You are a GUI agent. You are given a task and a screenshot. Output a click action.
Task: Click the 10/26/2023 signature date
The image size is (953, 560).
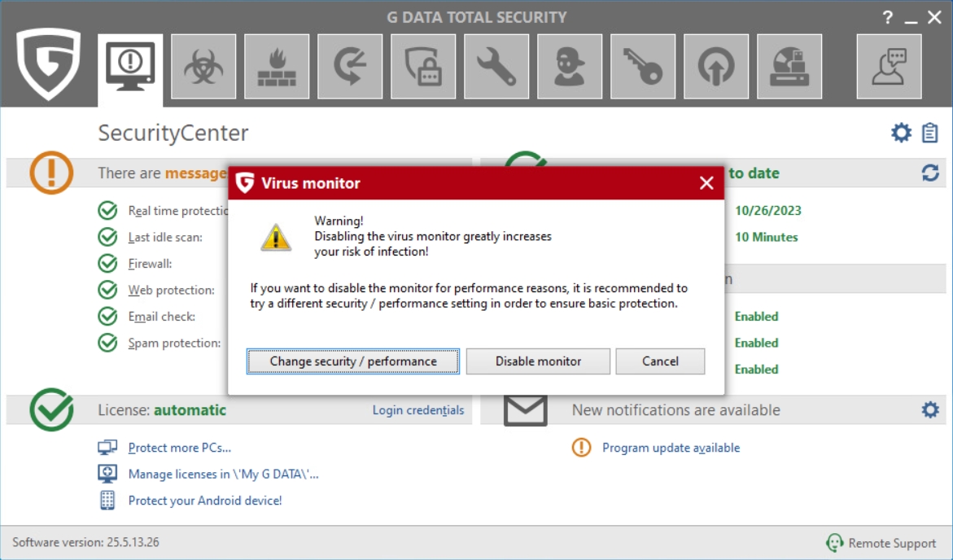click(x=768, y=210)
